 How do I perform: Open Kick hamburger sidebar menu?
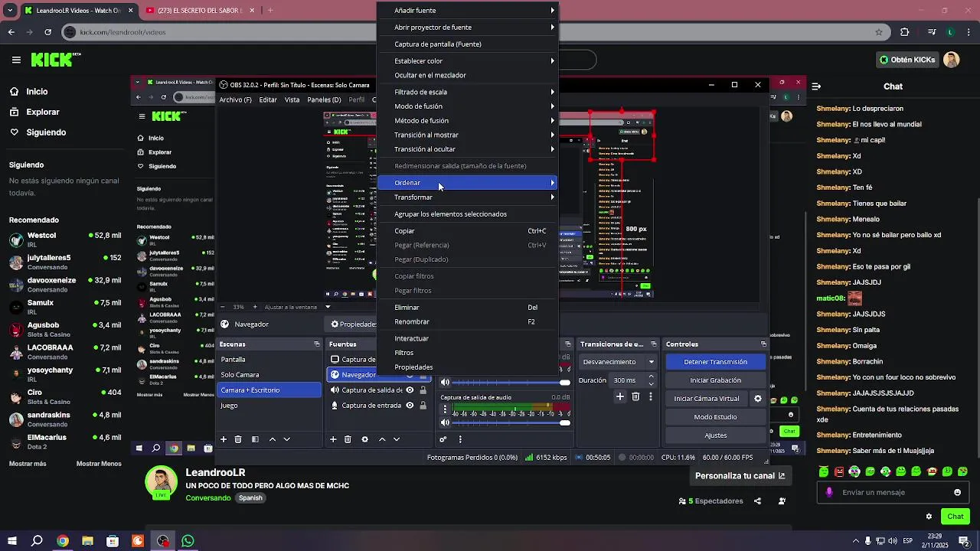tap(16, 60)
